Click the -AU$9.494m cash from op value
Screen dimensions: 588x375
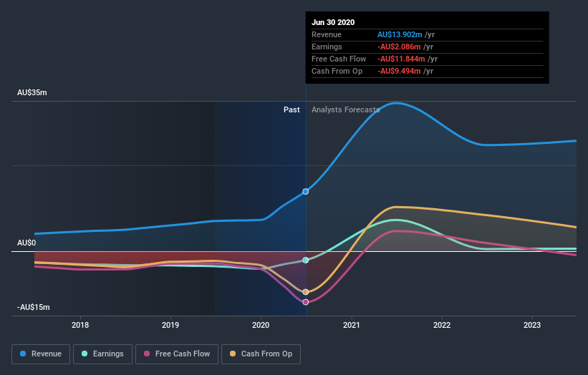(399, 71)
